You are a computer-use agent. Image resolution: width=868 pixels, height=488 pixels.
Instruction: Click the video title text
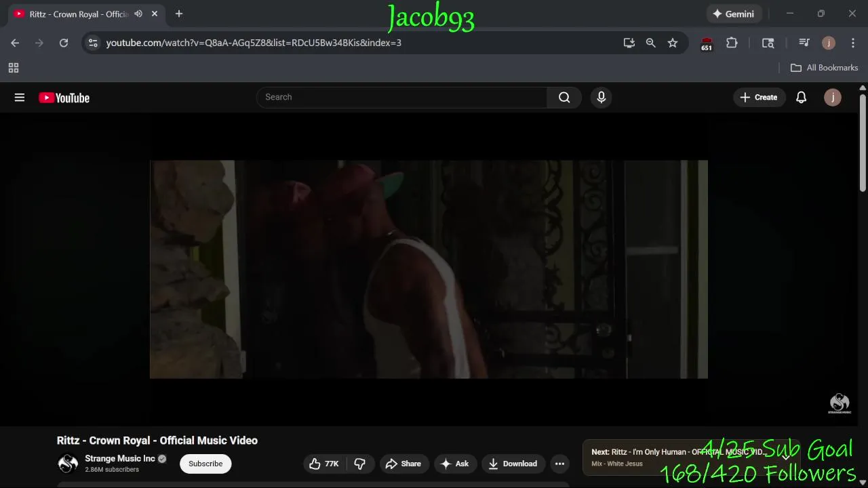(157, 441)
